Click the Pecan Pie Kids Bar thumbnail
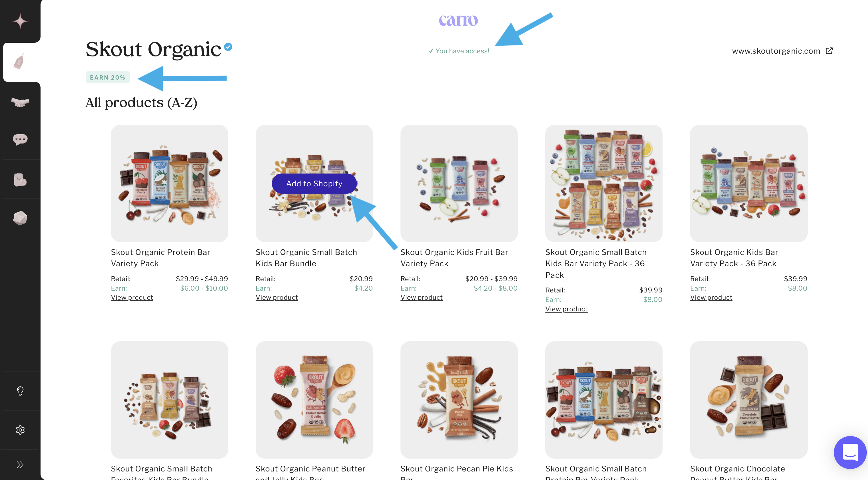This screenshot has height=480, width=868. click(459, 400)
